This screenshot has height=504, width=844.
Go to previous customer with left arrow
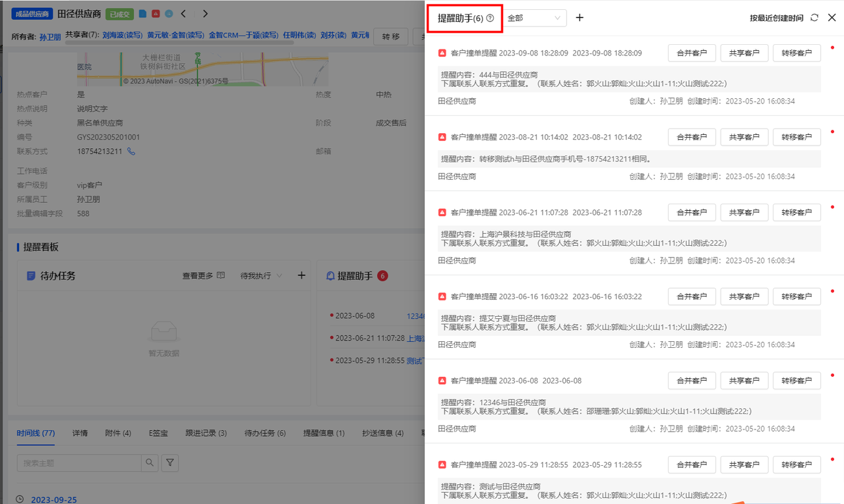tap(184, 14)
